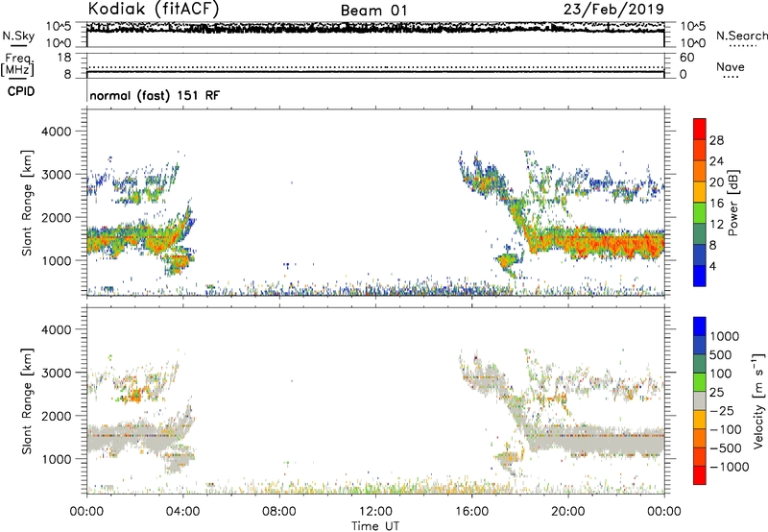The width and height of the screenshot is (768, 532).
Task: Click 'normal (fast) 151 RF' text
Action: coord(155,95)
